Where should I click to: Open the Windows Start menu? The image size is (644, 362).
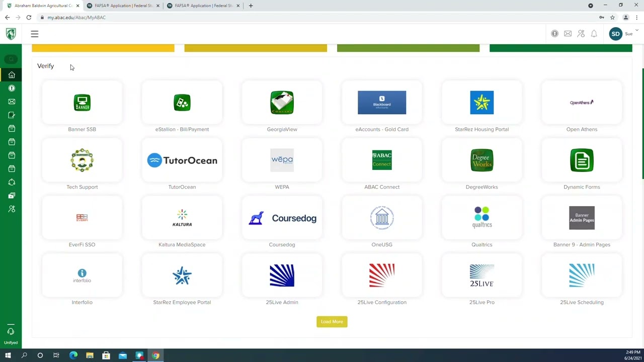(8, 355)
